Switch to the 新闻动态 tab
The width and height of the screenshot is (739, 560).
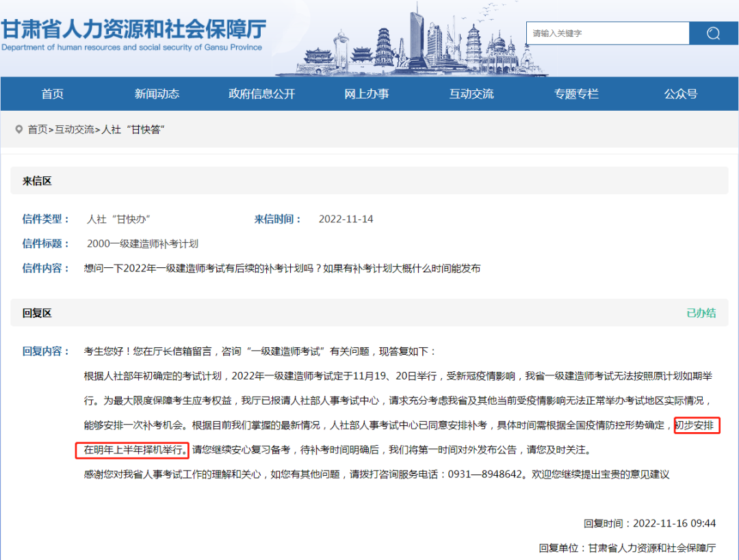coord(157,94)
